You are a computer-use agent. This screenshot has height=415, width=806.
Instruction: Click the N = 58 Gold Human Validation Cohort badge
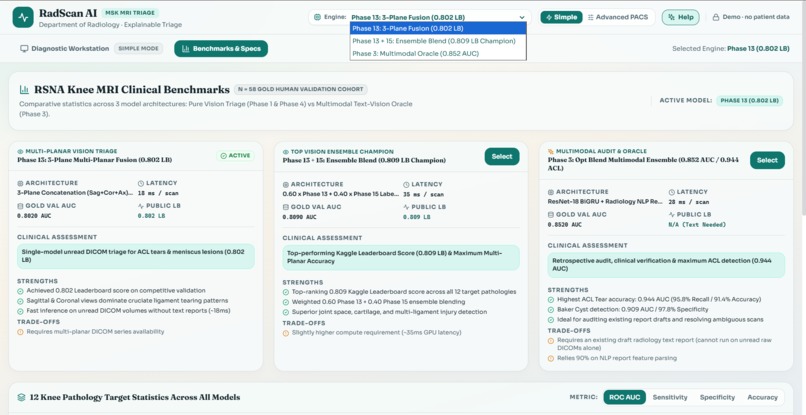click(301, 89)
